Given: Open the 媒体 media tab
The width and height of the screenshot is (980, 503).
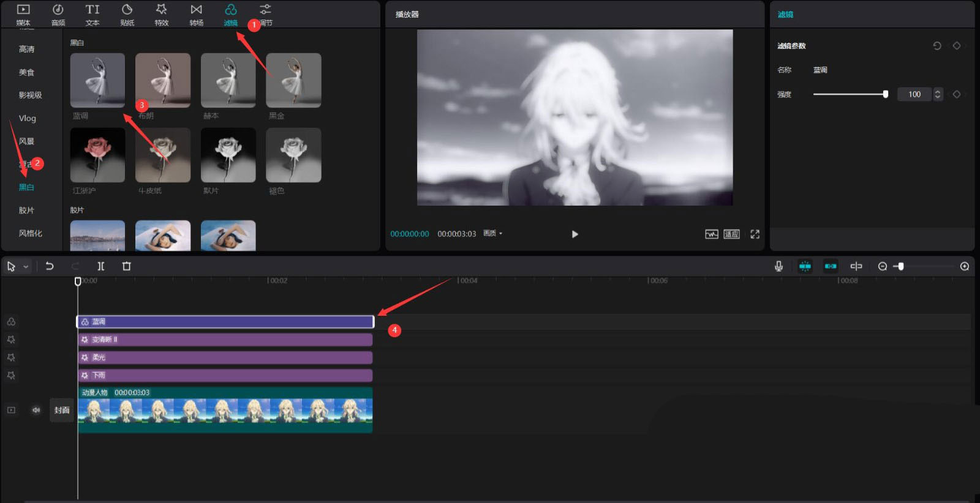Looking at the screenshot, I should click(23, 15).
